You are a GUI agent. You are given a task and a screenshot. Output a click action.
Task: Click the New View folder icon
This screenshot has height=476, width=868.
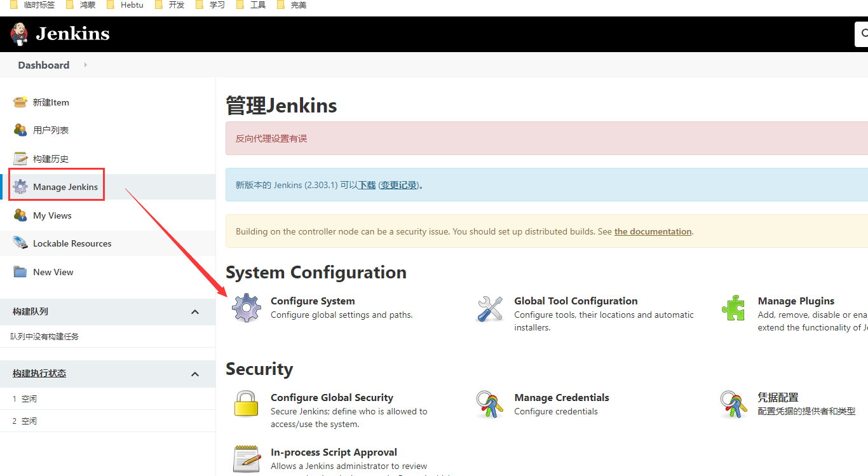click(20, 272)
